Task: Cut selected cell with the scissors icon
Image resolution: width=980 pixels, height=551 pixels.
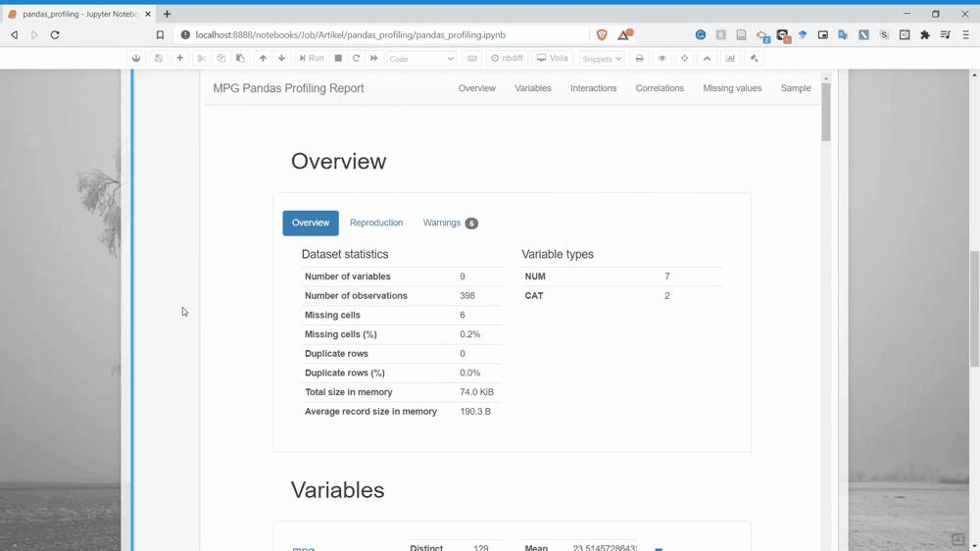Action: coord(201,58)
